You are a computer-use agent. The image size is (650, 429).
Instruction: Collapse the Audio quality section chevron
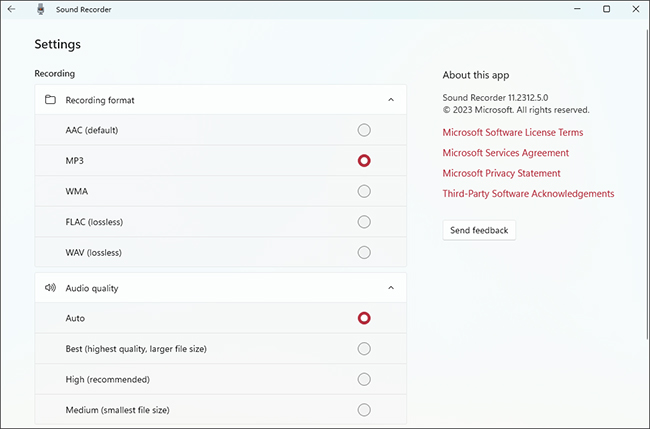[x=391, y=288]
